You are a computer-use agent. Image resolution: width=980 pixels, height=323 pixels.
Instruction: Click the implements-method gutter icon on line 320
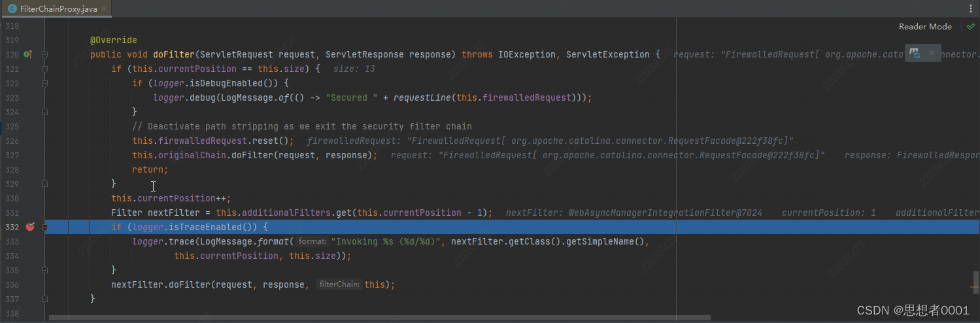[x=27, y=54]
